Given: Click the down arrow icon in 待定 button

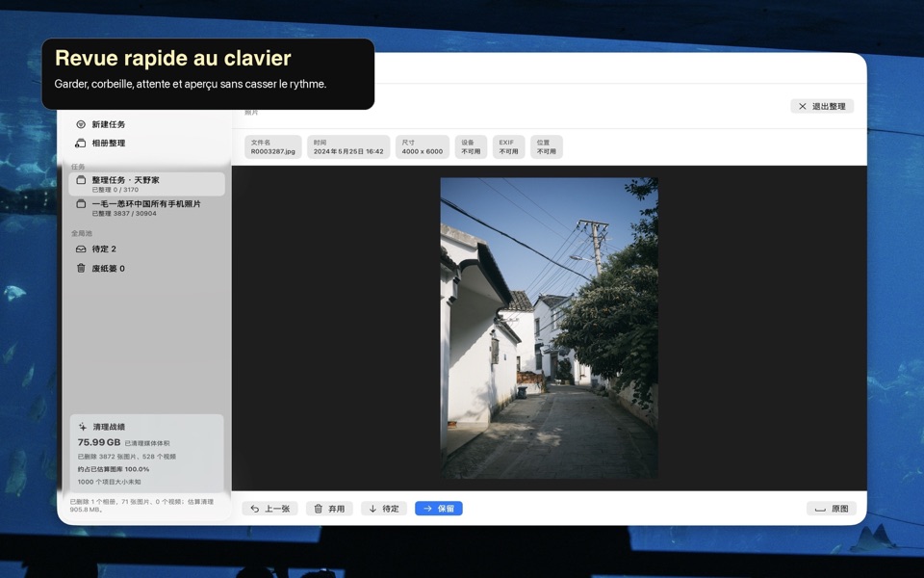Looking at the screenshot, I should click(372, 509).
